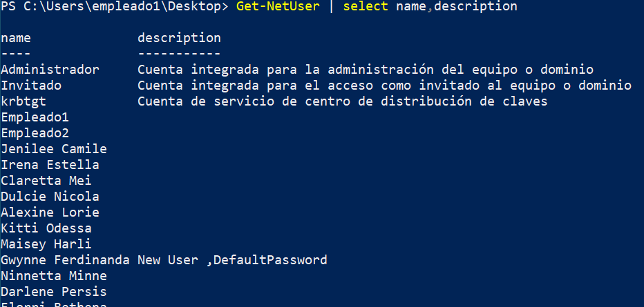Click the Alexine Lorie name
The image size is (644, 307).
pos(50,212)
